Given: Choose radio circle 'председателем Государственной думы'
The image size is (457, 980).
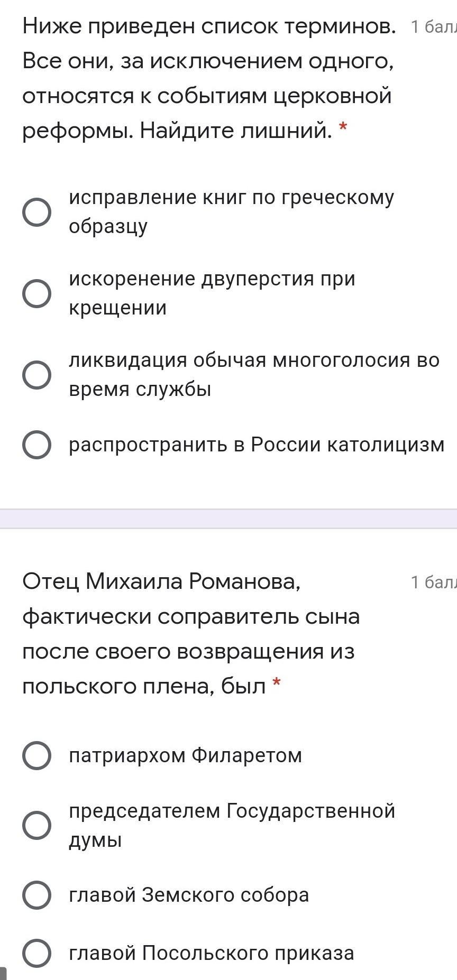Looking at the screenshot, I should click(x=37, y=825).
